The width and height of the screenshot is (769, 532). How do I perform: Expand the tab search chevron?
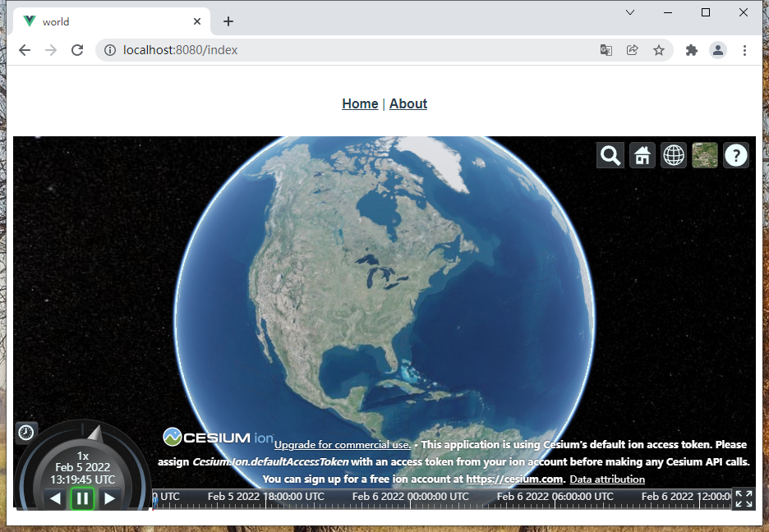tap(630, 13)
